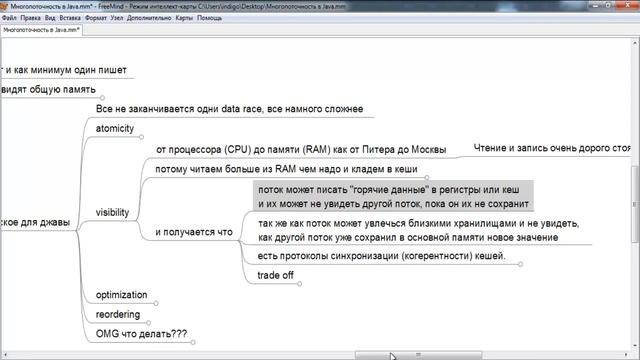Select the 'OMG что делать???' node
This screenshot has height=360, width=640.
click(x=141, y=334)
